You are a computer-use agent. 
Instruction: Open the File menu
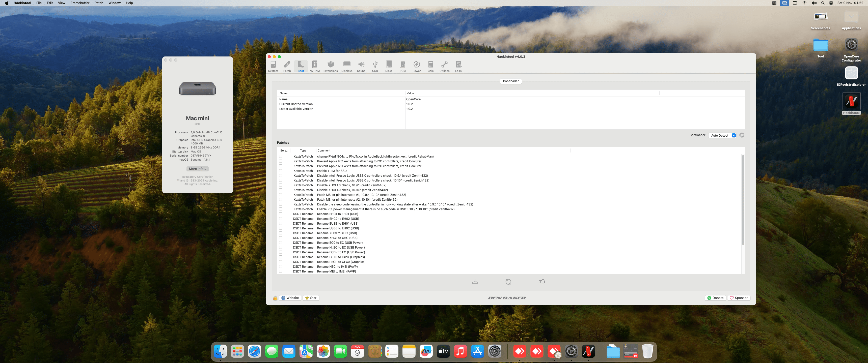pos(39,3)
